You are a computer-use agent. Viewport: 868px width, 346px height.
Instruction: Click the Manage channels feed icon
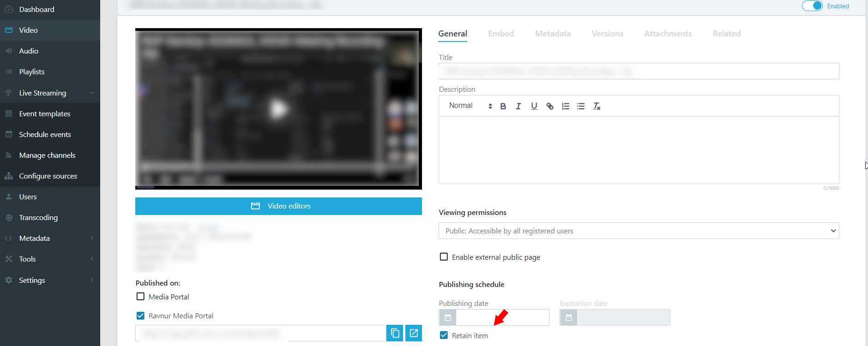click(x=9, y=155)
